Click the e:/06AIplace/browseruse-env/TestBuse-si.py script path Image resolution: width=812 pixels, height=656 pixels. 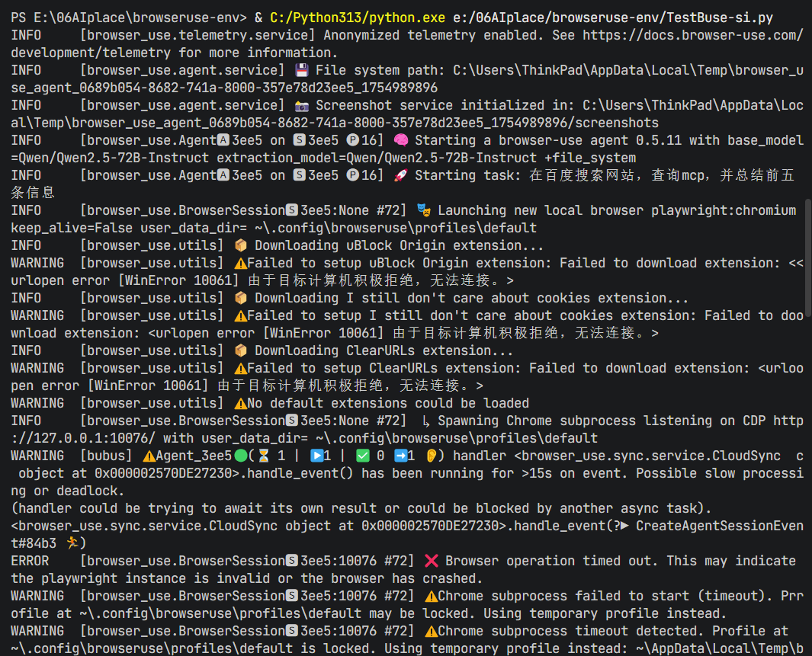point(613,18)
